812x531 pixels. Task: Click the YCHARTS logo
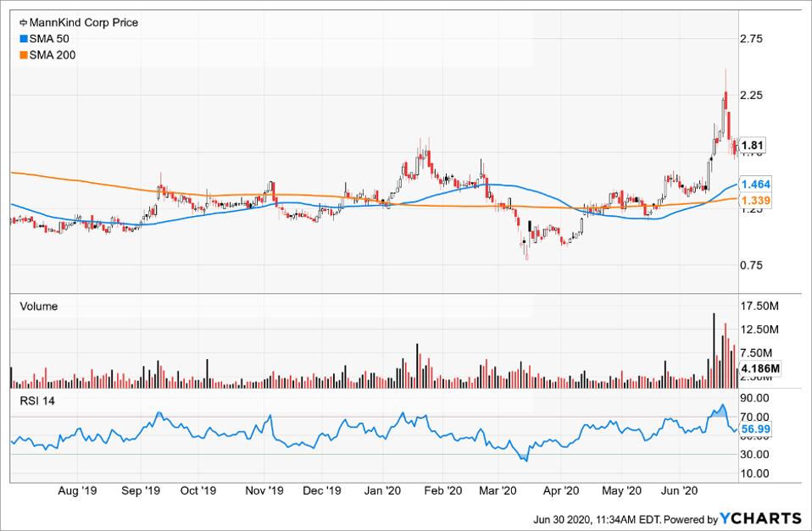tap(761, 518)
